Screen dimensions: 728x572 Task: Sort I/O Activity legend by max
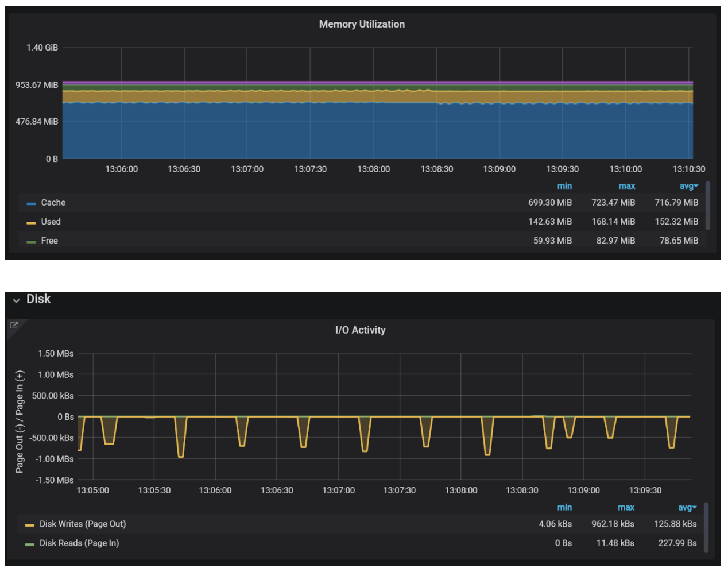tap(626, 507)
